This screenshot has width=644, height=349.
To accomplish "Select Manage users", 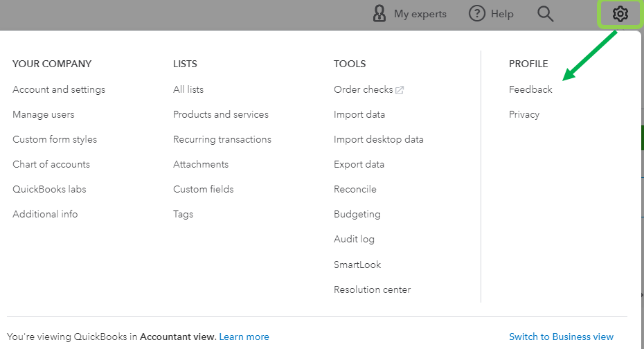I will pos(43,114).
